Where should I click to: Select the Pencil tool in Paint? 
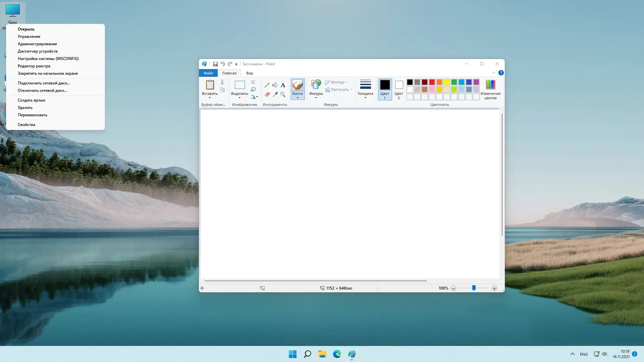click(x=267, y=85)
